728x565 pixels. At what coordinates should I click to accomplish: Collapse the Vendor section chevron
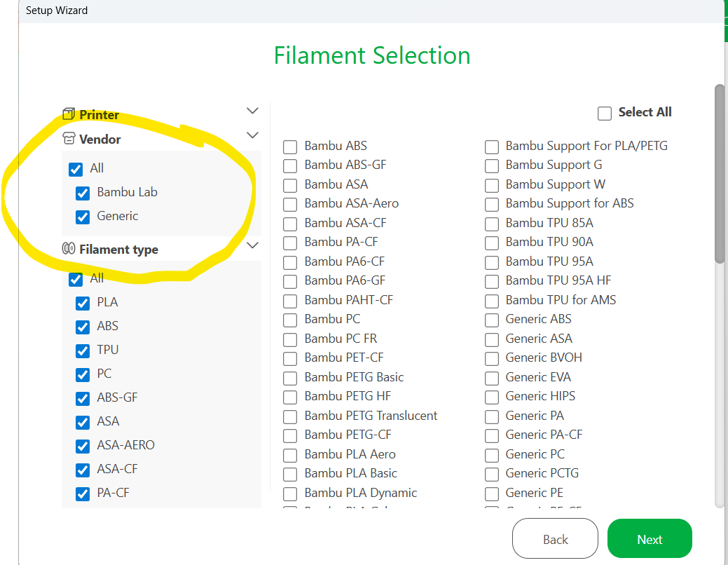click(252, 135)
